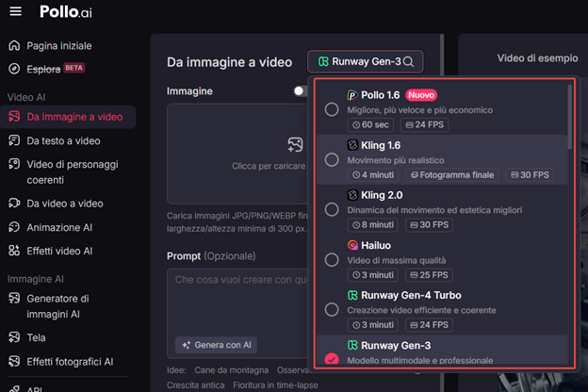Select the Kling 2.0 radio button
Viewport: 588px width, 392px height.
[x=332, y=209]
